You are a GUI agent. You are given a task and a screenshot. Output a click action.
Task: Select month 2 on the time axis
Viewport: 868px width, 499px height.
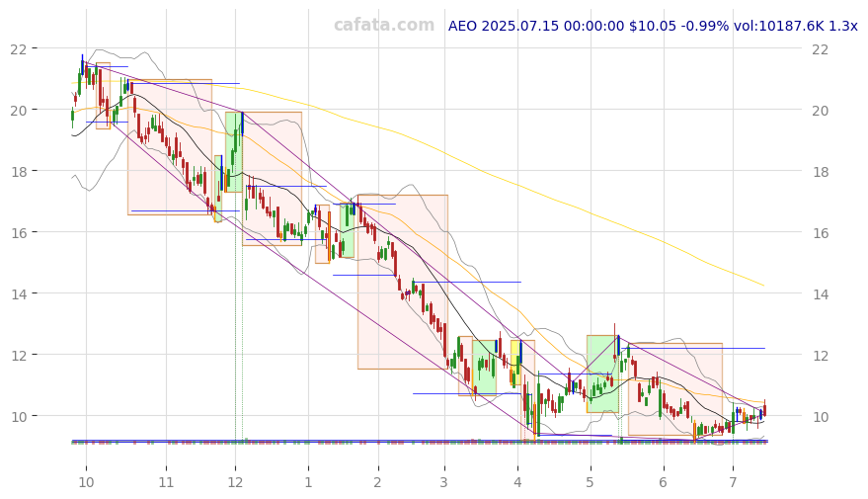pyautogui.click(x=377, y=482)
